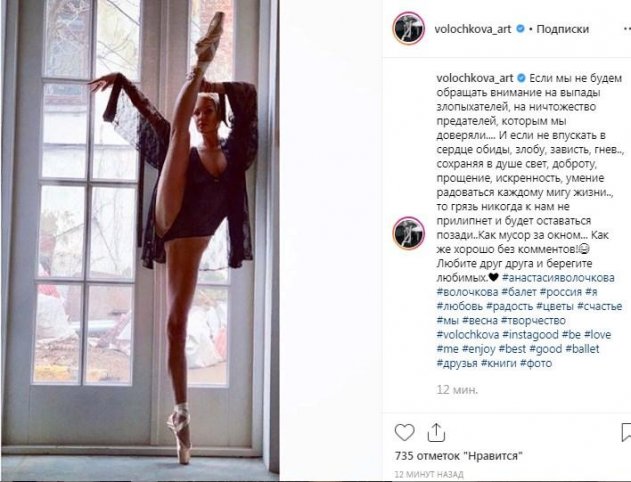Click the 12 мин. timestamp
The width and height of the screenshot is (631, 482).
(x=457, y=389)
